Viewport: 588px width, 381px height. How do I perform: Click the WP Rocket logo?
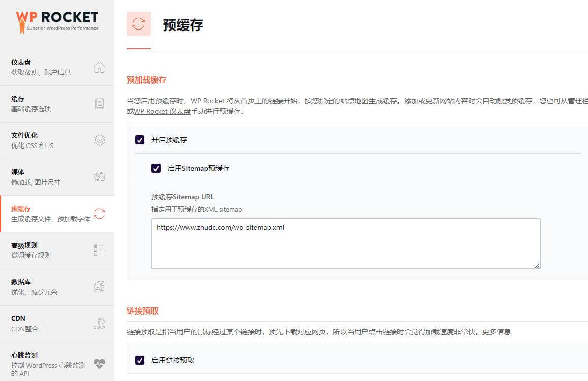(x=57, y=22)
